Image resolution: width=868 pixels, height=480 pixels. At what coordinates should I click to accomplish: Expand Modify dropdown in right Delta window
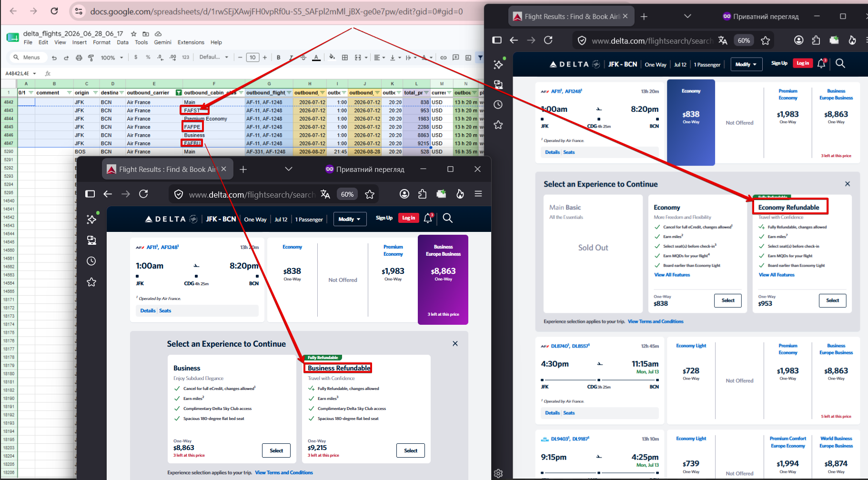pyautogui.click(x=746, y=64)
